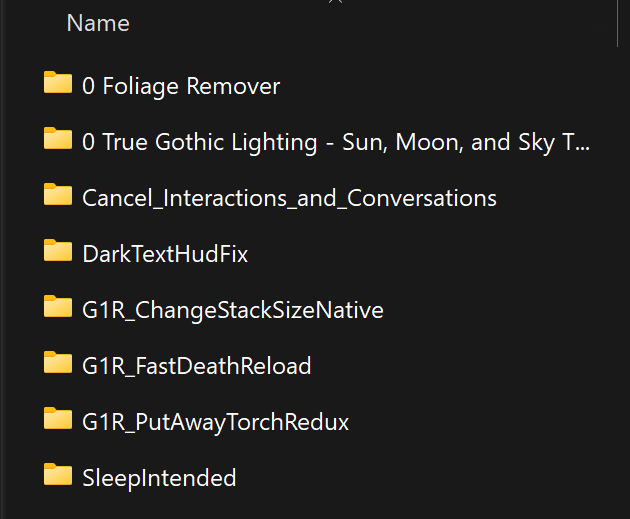
Task: Select the 0 Foliage Remover name text
Action: pyautogui.click(x=181, y=86)
